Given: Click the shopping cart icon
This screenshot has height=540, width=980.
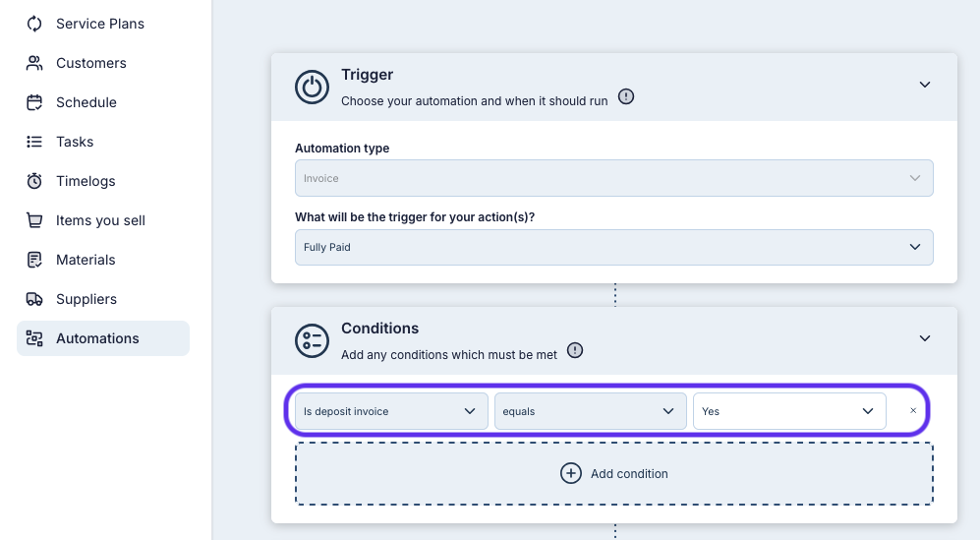Looking at the screenshot, I should [x=34, y=220].
